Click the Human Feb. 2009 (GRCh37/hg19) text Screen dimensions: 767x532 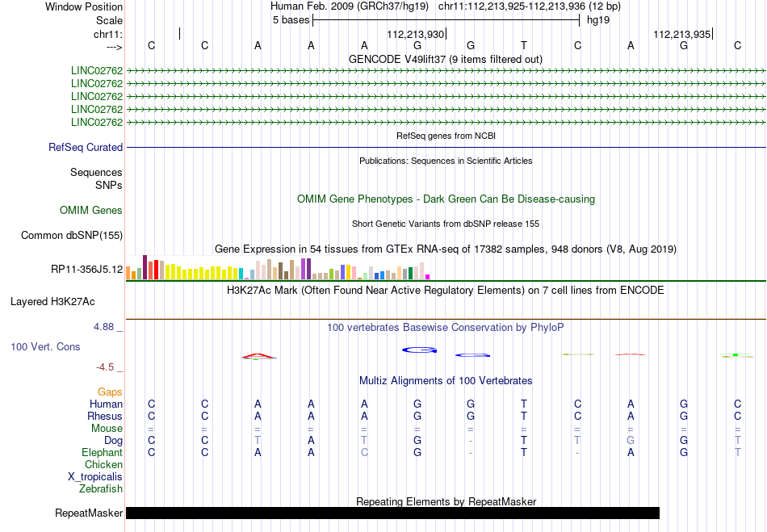click(x=350, y=6)
